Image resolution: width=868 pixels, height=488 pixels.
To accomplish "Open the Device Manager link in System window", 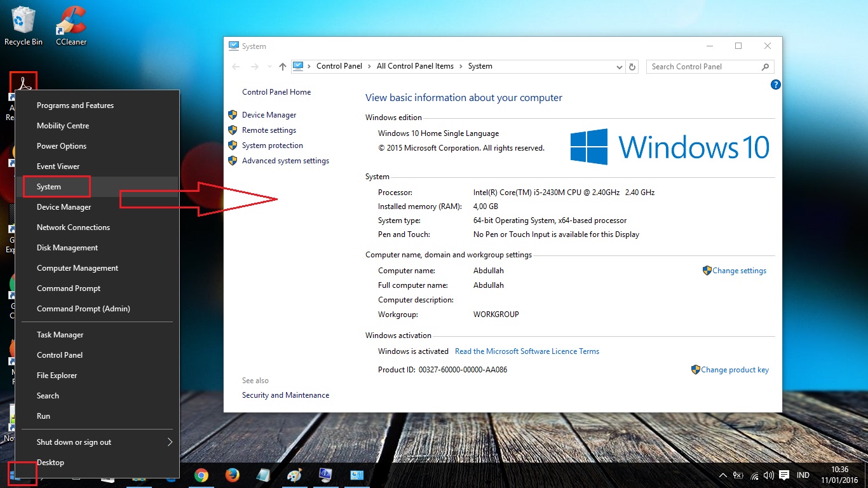I will pyautogui.click(x=269, y=115).
